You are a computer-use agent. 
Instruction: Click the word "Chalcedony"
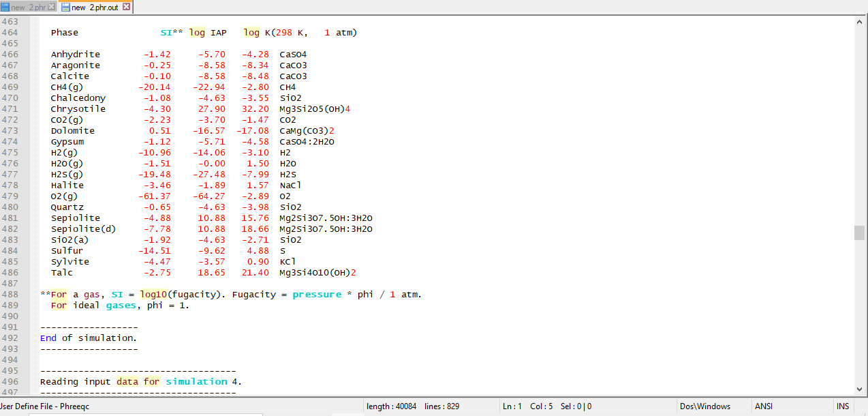(78, 98)
